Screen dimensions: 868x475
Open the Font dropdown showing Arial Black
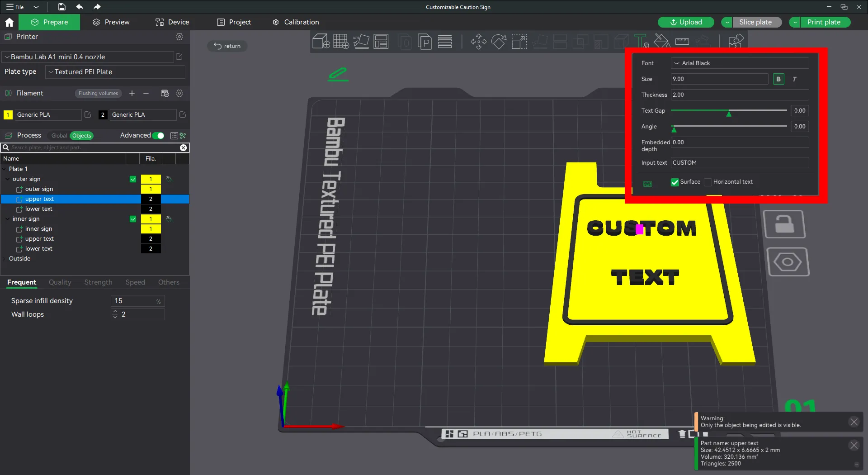pos(740,63)
